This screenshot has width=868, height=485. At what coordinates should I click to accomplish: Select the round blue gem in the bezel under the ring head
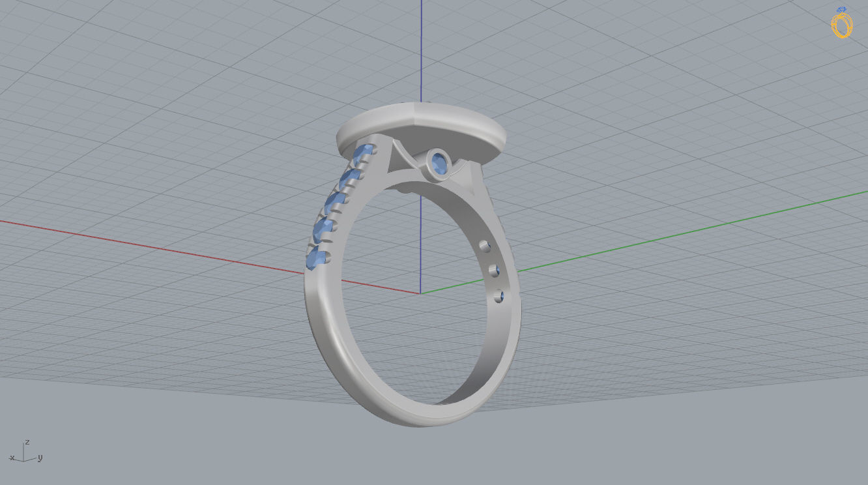[x=440, y=164]
